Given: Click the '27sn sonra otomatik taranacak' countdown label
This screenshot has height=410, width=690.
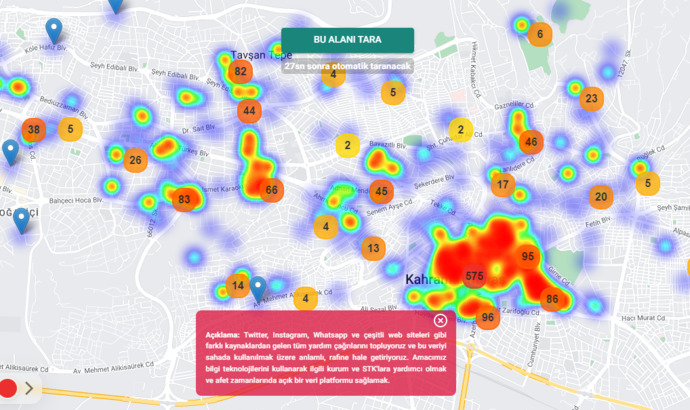Looking at the screenshot, I should click(x=347, y=66).
